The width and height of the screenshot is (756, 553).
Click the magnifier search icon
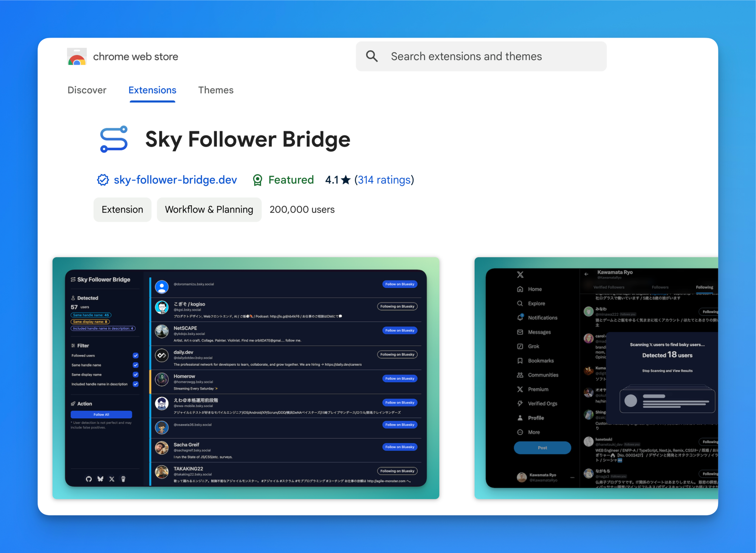372,56
